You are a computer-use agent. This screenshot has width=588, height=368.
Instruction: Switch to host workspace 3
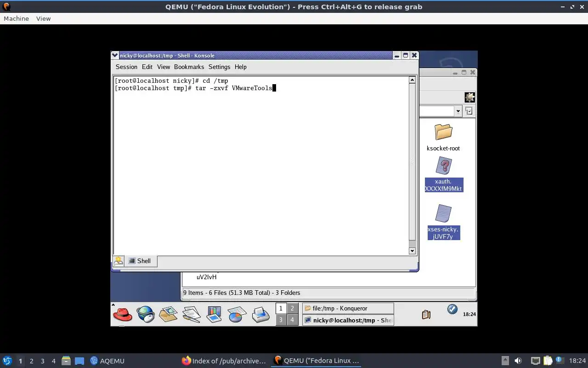(x=42, y=361)
